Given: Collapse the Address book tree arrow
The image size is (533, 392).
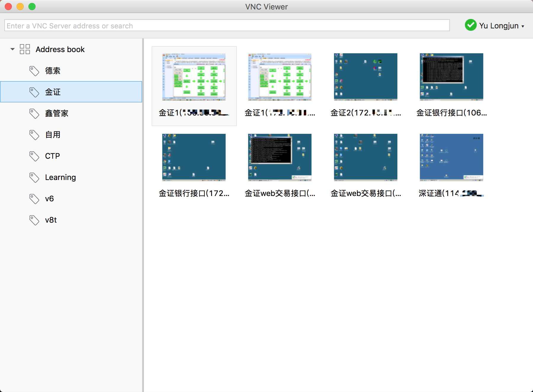Looking at the screenshot, I should (x=12, y=49).
